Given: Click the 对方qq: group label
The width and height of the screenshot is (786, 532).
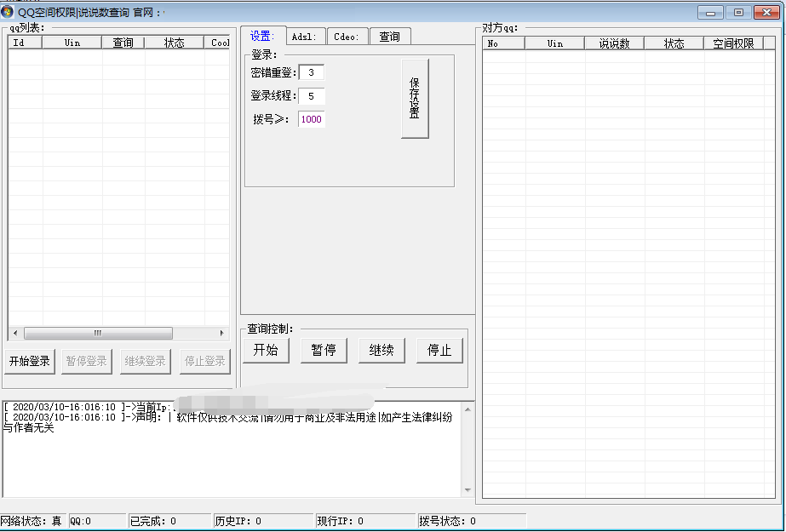Looking at the screenshot, I should point(500,28).
